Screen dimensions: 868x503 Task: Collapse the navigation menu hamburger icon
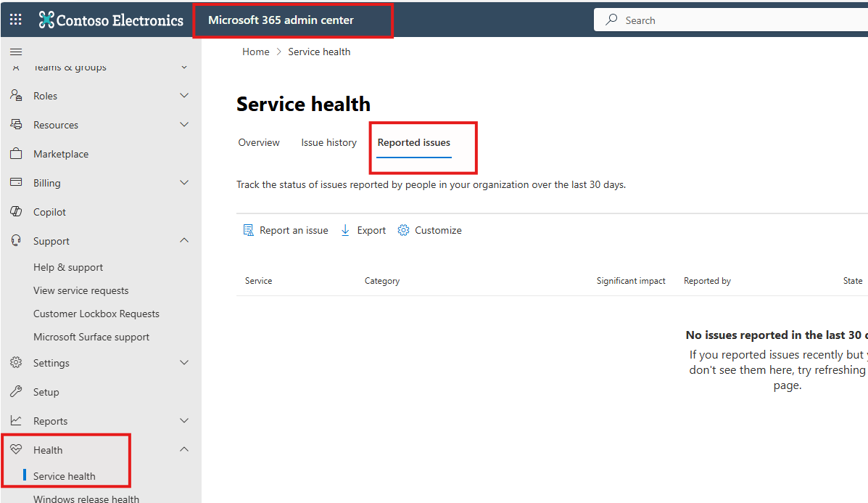click(x=16, y=52)
